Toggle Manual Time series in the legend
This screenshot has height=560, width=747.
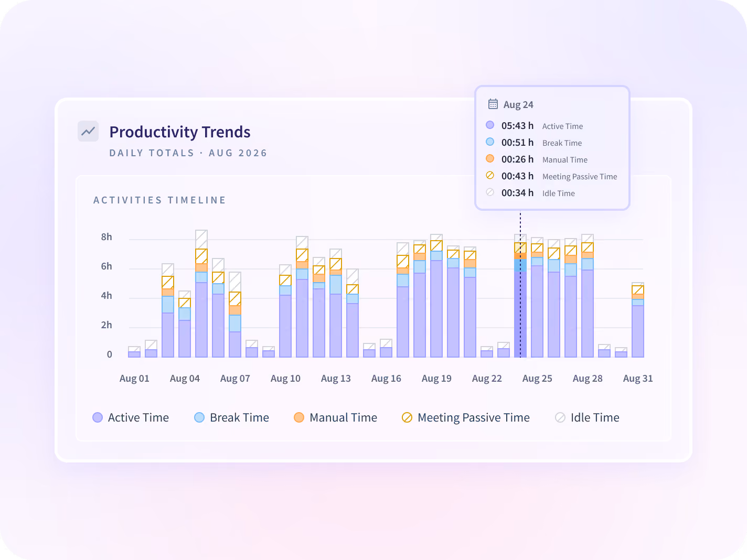point(335,417)
